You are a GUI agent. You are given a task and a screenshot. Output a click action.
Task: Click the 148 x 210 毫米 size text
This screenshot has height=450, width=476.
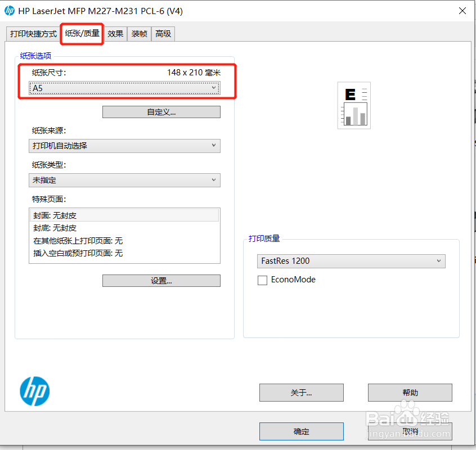(x=194, y=73)
